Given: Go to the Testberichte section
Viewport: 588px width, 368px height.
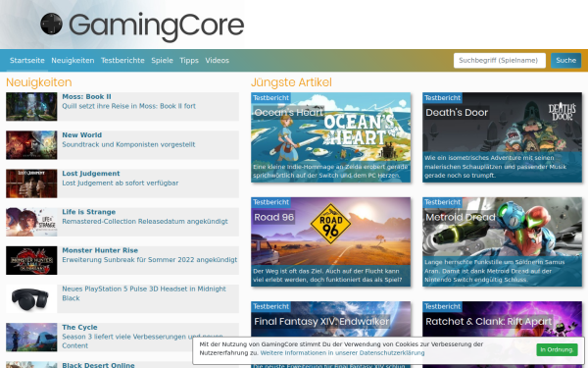Looking at the screenshot, I should click(122, 61).
